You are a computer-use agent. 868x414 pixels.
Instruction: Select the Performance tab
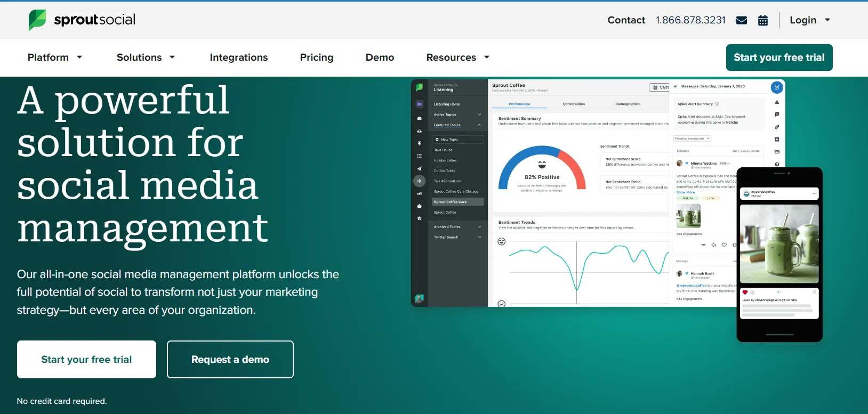pyautogui.click(x=519, y=104)
